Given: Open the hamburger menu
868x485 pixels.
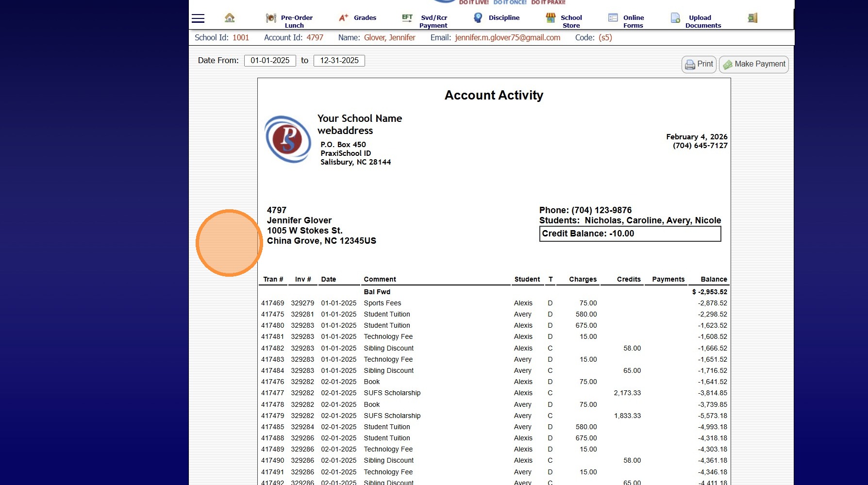Looking at the screenshot, I should pyautogui.click(x=198, y=18).
